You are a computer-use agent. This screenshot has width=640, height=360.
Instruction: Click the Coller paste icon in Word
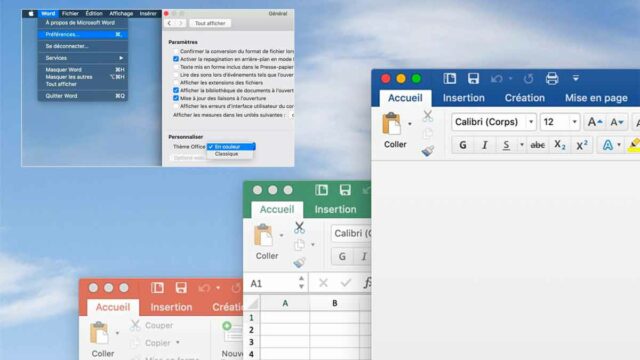[391, 124]
